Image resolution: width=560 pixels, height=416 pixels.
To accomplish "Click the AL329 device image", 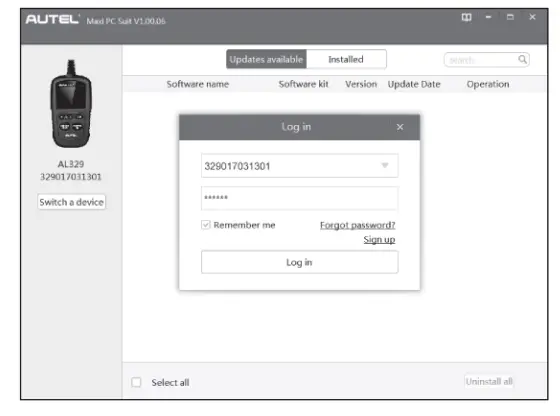I will (71, 104).
